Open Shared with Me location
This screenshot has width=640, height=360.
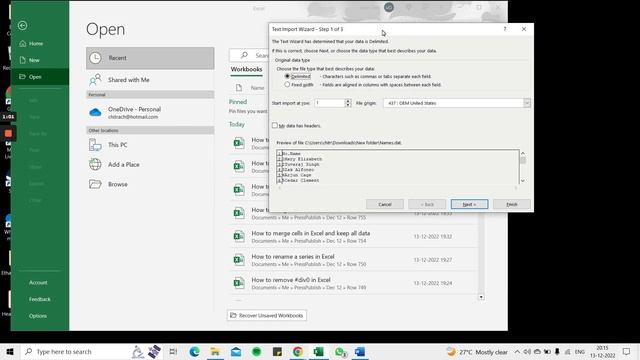(150, 80)
